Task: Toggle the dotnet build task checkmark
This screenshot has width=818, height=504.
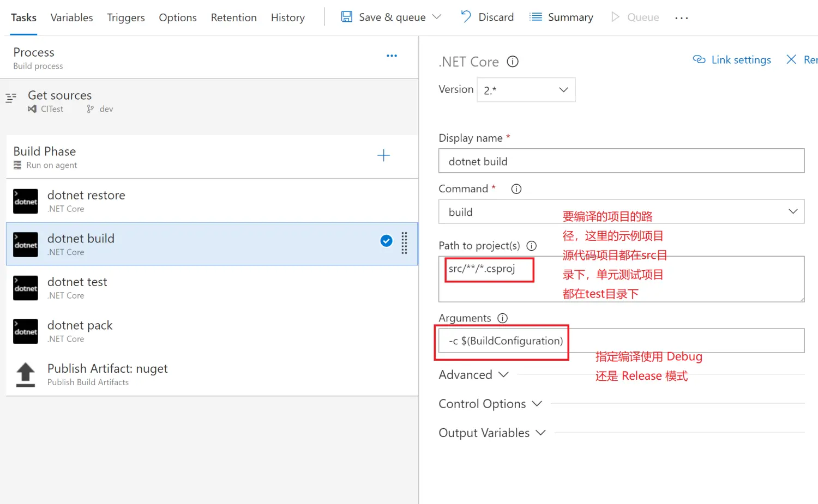Action: pos(386,241)
